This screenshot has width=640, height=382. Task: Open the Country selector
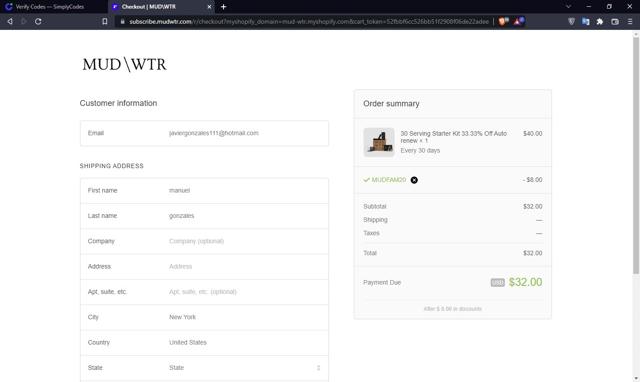click(204, 342)
